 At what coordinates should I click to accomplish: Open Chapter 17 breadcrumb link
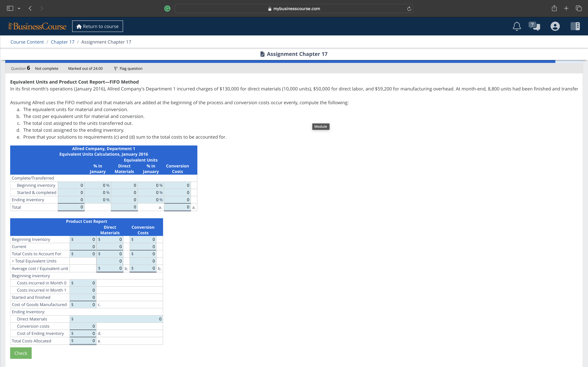click(x=63, y=42)
